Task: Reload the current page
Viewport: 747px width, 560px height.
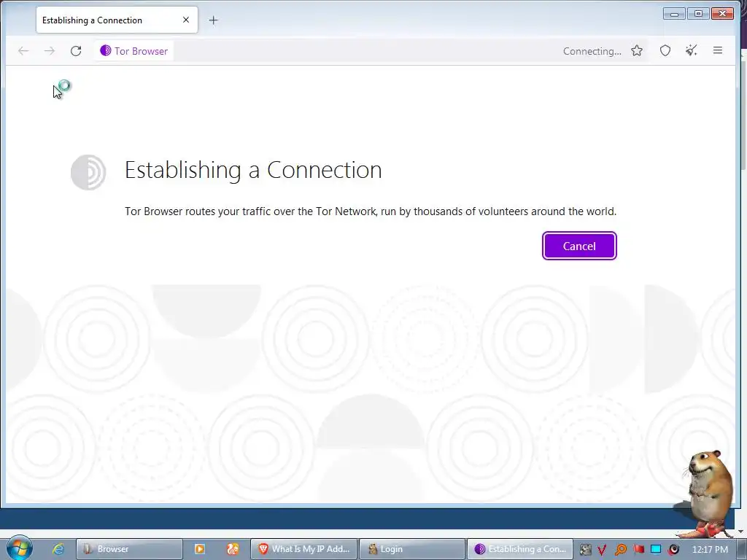Action: (x=76, y=51)
